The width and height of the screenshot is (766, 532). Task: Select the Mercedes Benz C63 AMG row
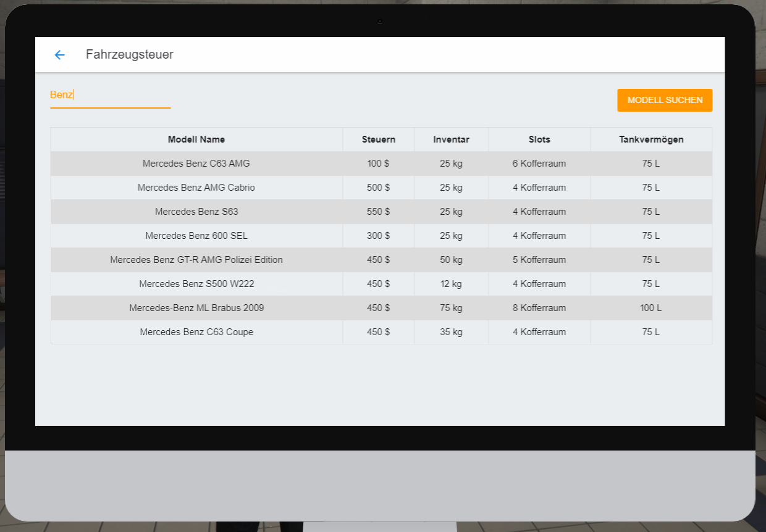click(381, 164)
